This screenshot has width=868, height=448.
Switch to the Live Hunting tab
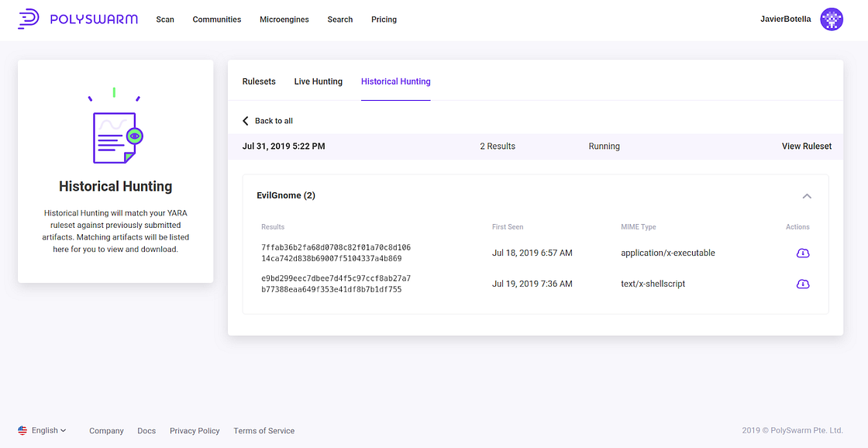click(x=319, y=81)
